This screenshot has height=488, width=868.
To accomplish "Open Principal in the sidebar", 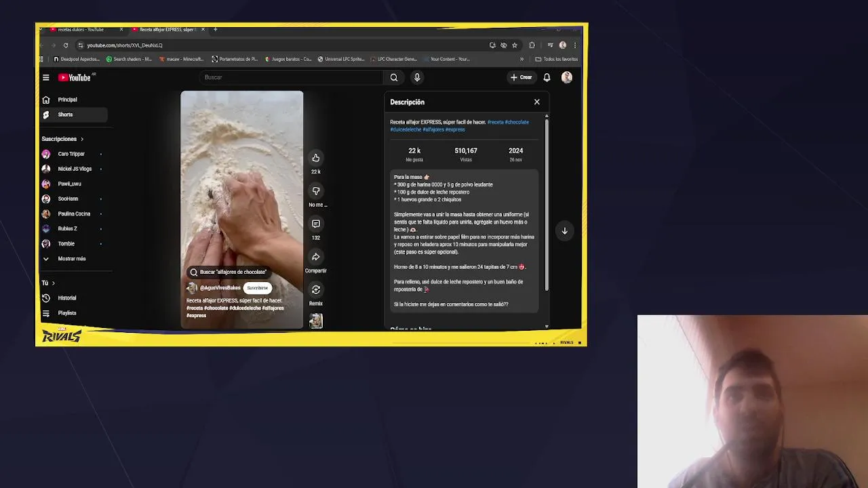I will [73, 100].
